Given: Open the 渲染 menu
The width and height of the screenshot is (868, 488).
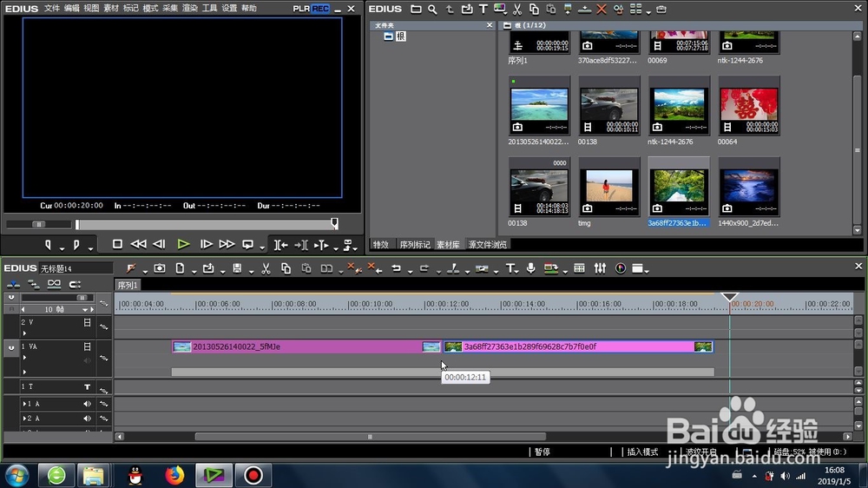Looking at the screenshot, I should point(190,9).
